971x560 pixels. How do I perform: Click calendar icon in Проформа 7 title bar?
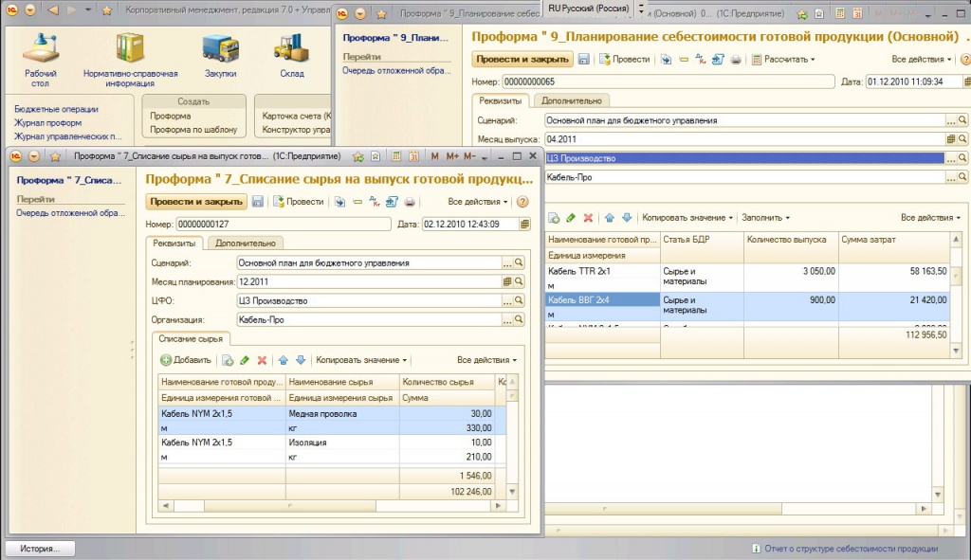click(x=414, y=156)
